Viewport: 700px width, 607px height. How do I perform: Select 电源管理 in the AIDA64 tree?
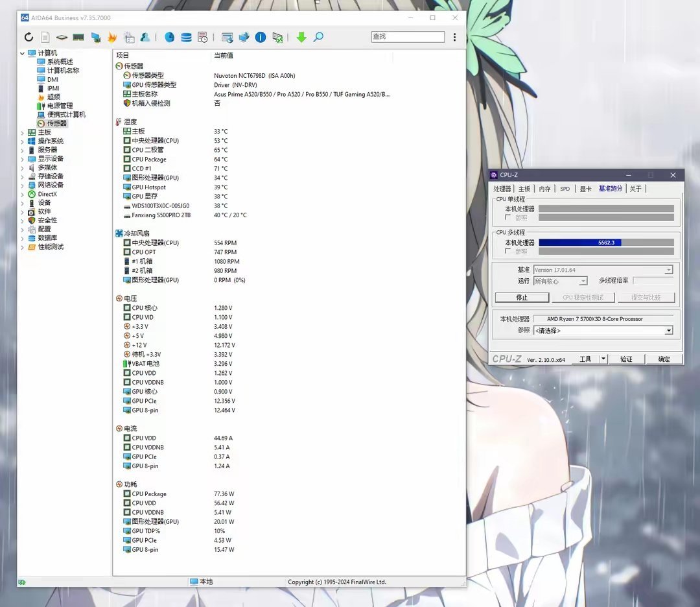[x=60, y=106]
